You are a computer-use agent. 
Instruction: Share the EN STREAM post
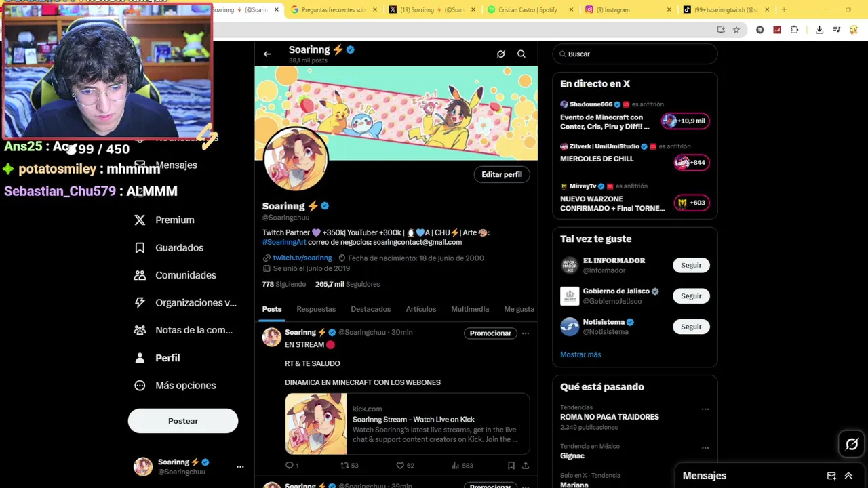click(x=526, y=466)
